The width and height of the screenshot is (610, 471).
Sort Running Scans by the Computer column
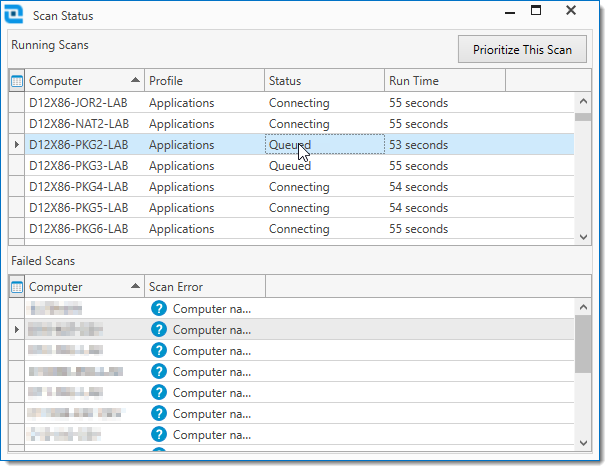(x=84, y=81)
